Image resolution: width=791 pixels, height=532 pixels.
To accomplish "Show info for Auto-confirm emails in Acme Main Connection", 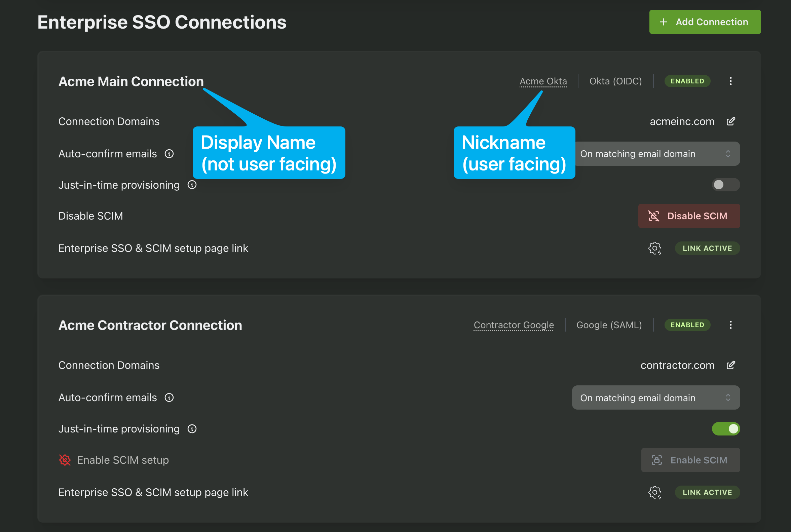I will [x=169, y=154].
